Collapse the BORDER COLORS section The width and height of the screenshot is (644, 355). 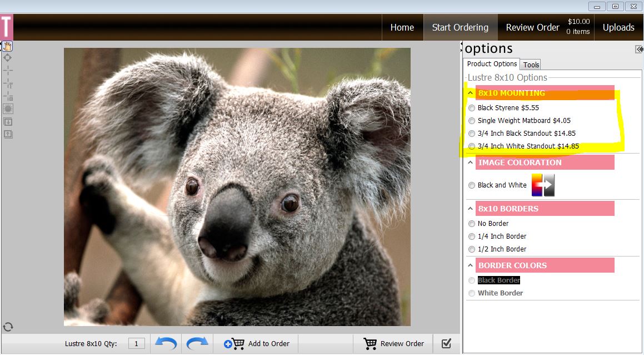(x=470, y=265)
